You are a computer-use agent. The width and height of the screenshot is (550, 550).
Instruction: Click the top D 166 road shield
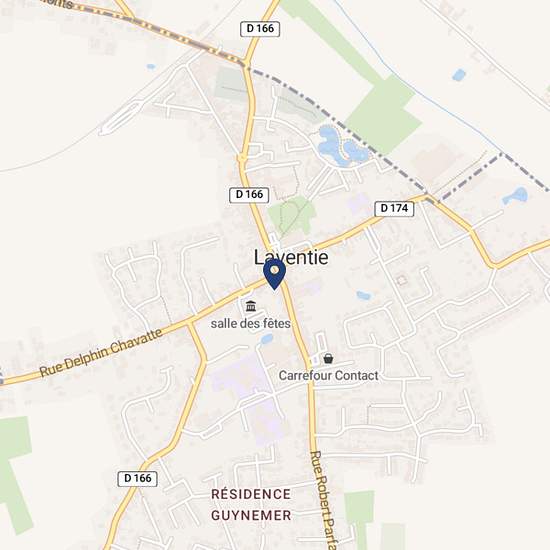click(260, 29)
